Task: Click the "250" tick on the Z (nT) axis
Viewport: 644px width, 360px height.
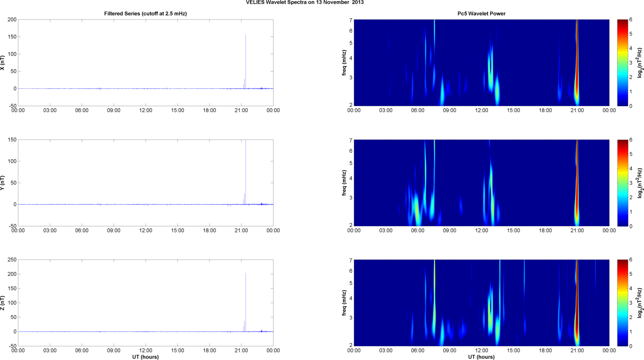Action: coord(12,260)
